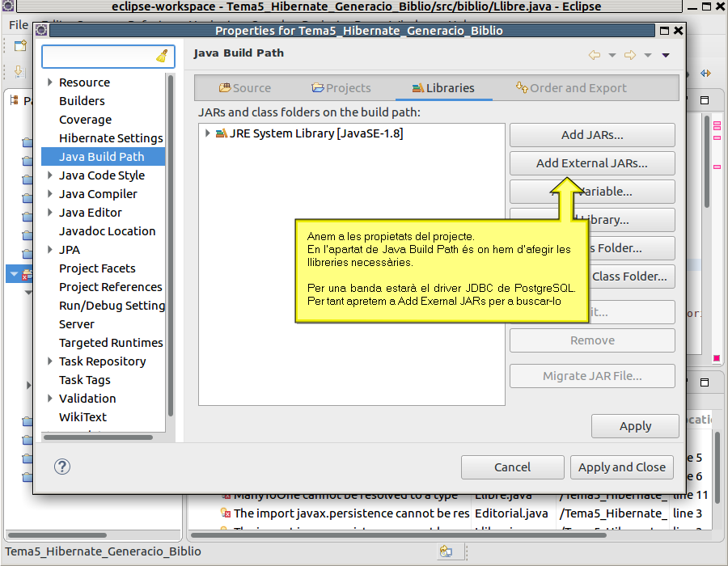
Task: Open the dialog help question mark icon
Action: 62,467
